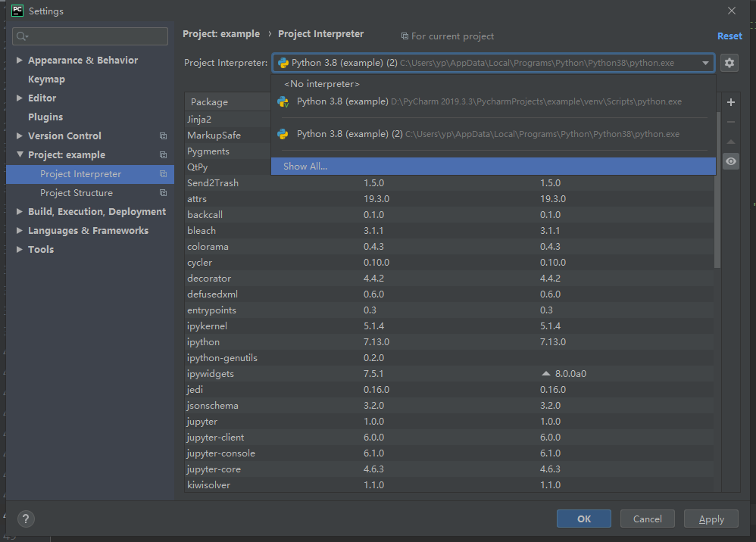Choose the venv Scripts Python 3.8 interpreter
The height and width of the screenshot is (542, 756).
pyautogui.click(x=493, y=101)
